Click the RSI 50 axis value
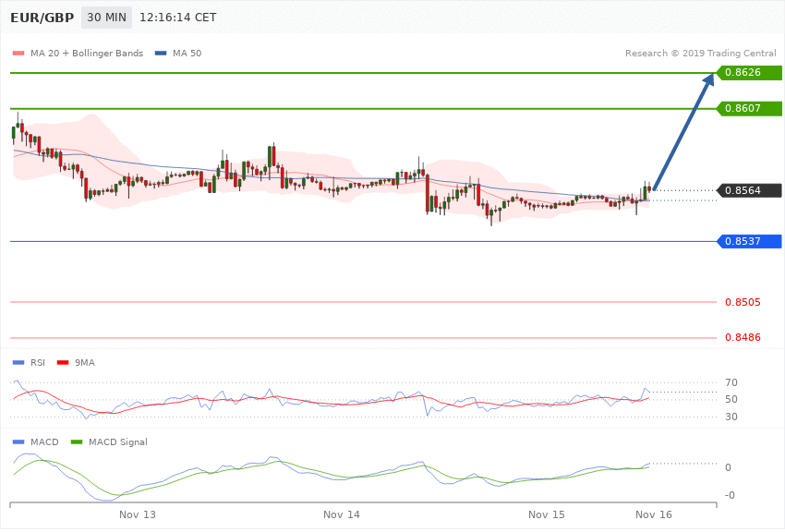Screen dimensions: 785x532 coord(731,399)
